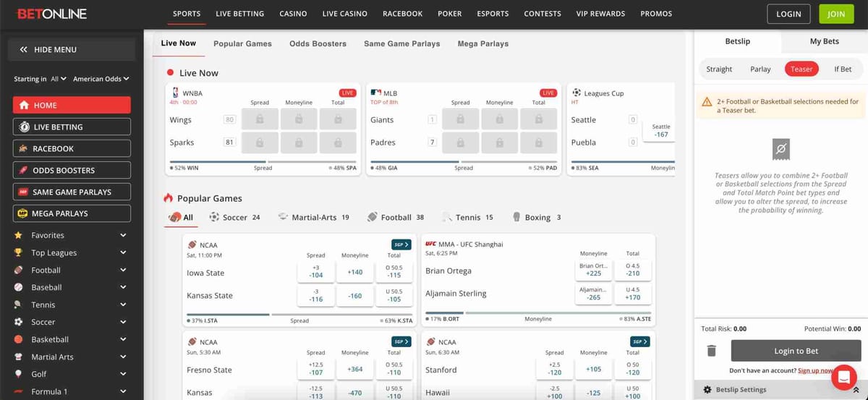This screenshot has width=868, height=400.
Task: Click the LOGIN button
Action: click(x=788, y=14)
